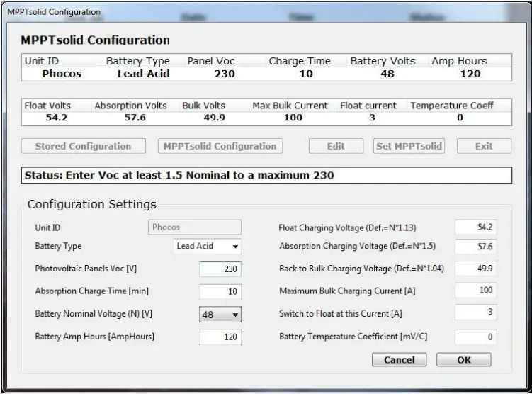Click the Float current summary value 3

(372, 118)
